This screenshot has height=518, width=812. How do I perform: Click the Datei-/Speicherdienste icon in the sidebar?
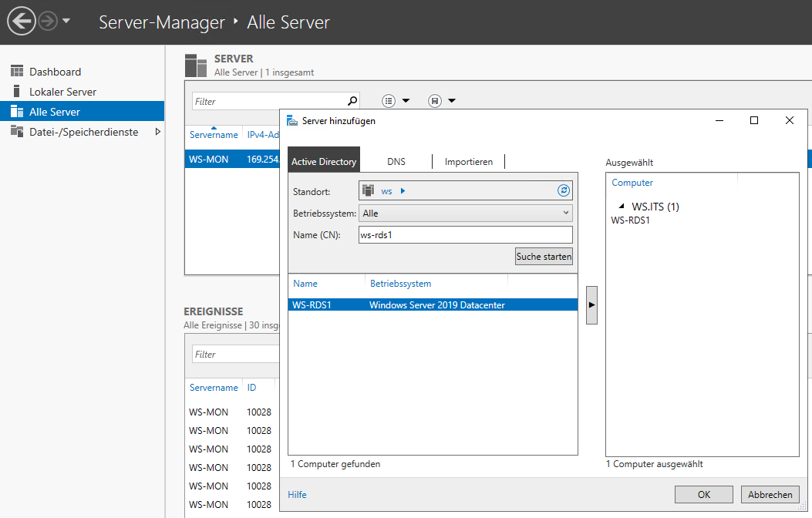[17, 132]
